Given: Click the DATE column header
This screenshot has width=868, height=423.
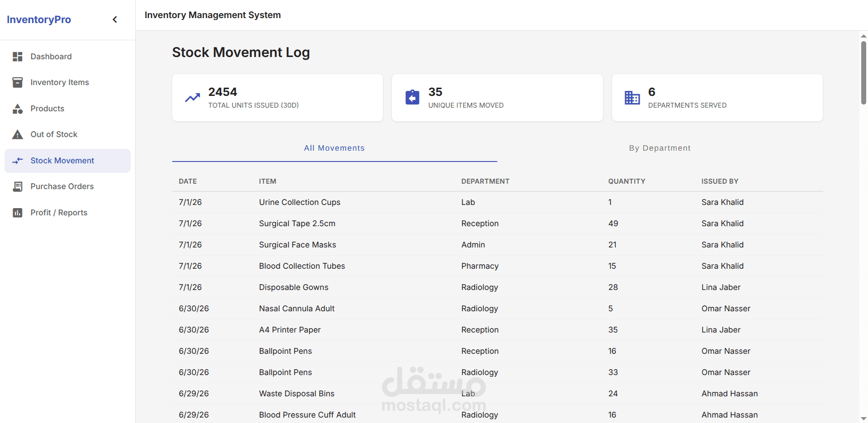Looking at the screenshot, I should tap(188, 181).
